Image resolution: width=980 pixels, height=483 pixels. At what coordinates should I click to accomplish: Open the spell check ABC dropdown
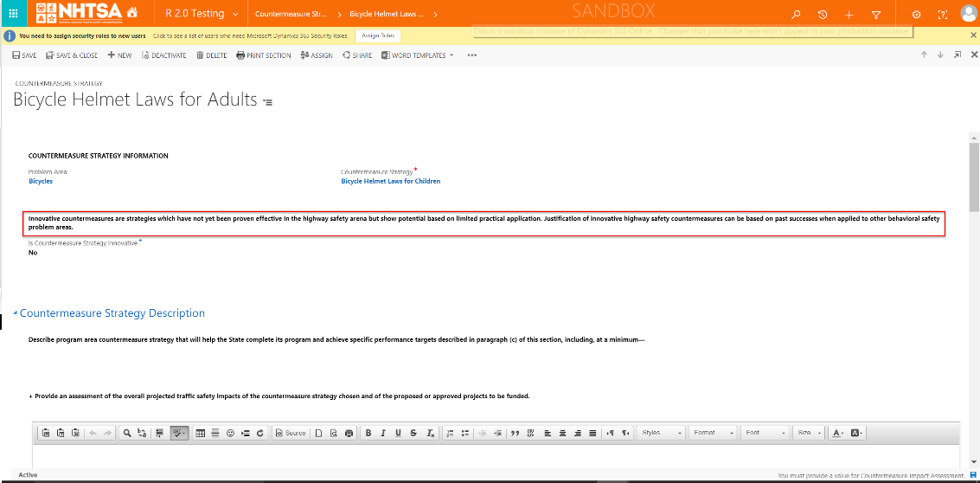click(x=179, y=433)
